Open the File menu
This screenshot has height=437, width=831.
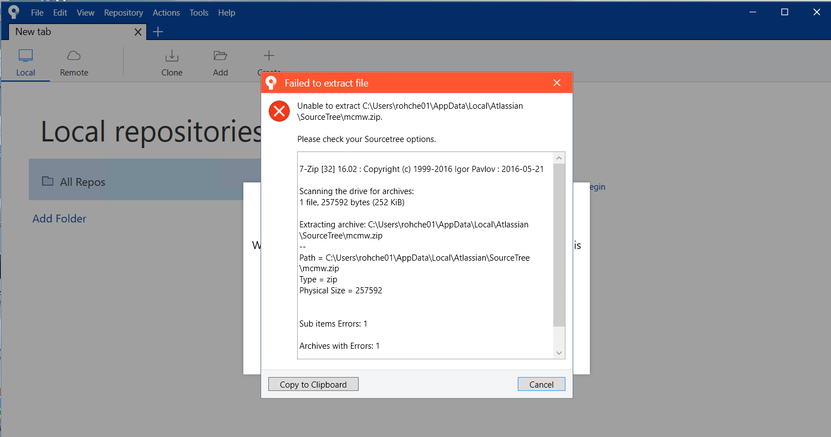(x=37, y=13)
